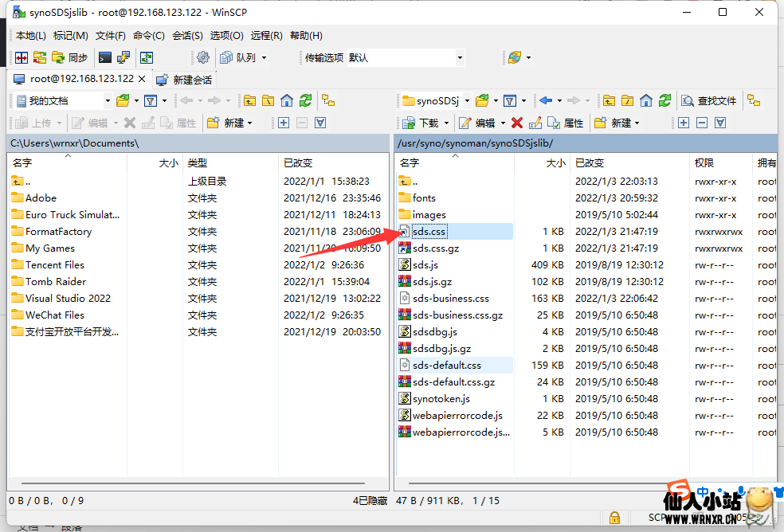The image size is (784, 532).
Task: Click the remote Edit (编辑) button
Action: click(x=477, y=123)
